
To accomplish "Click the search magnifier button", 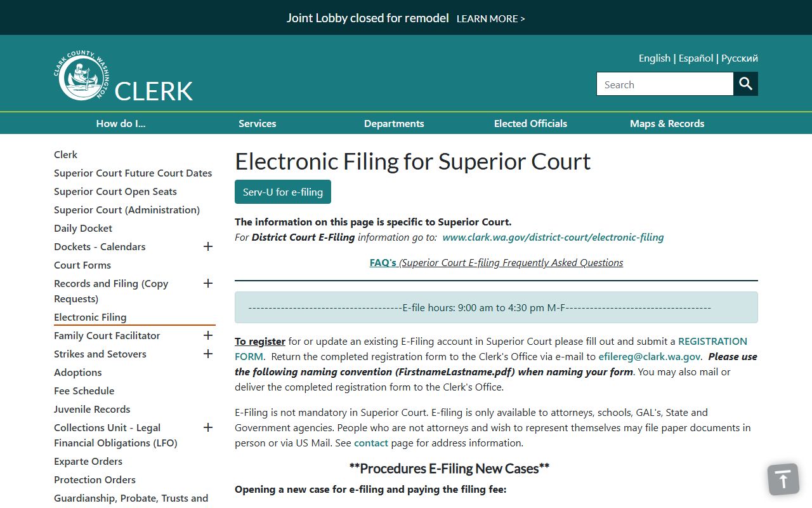I will [x=746, y=84].
